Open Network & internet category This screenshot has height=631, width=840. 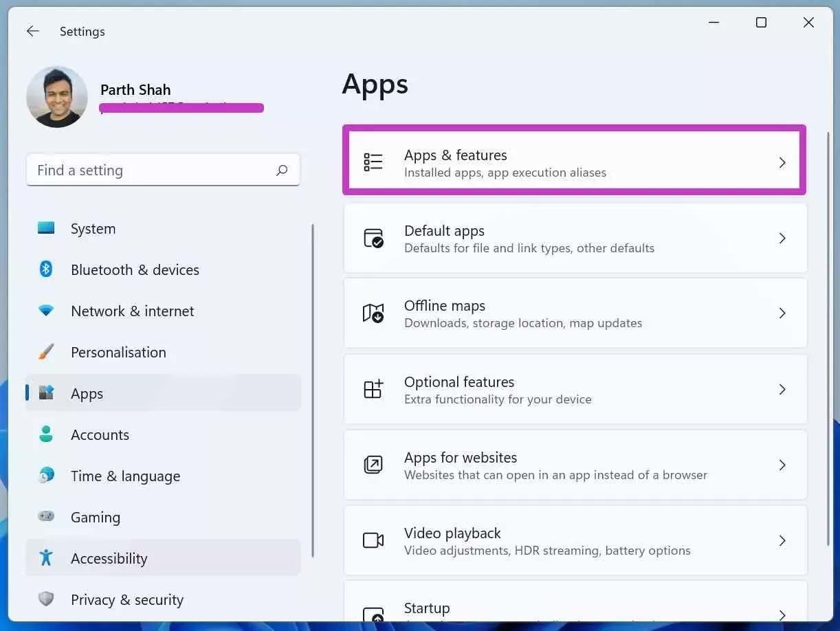pos(163,311)
